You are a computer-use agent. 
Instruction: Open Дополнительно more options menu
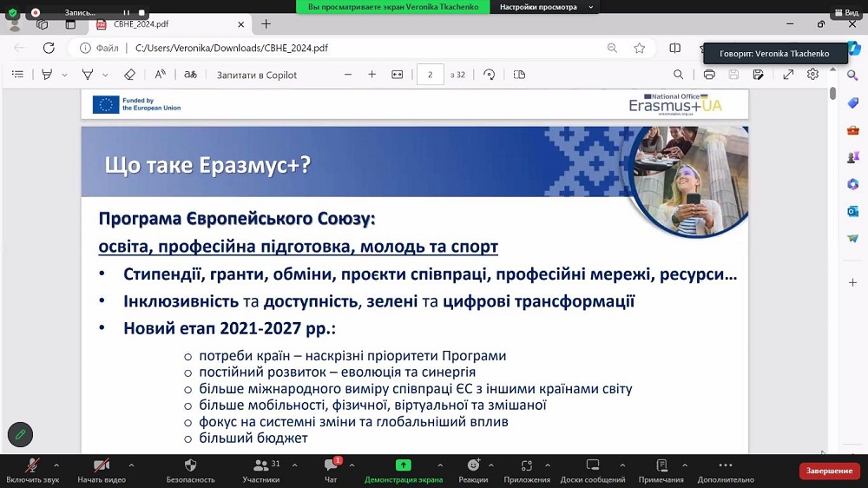pyautogui.click(x=725, y=465)
